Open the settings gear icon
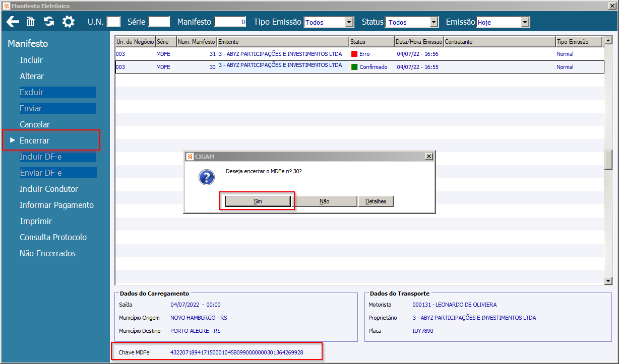619x364 pixels. tap(68, 22)
